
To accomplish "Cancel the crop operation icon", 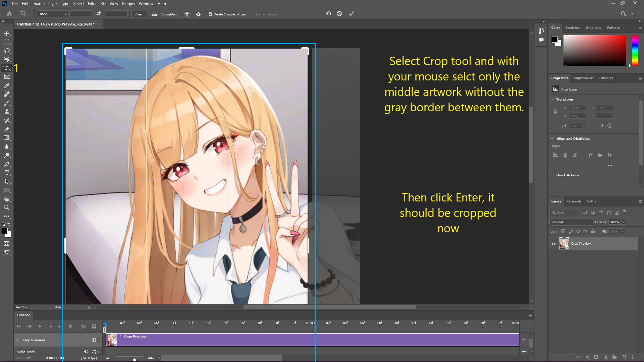I will coord(339,14).
